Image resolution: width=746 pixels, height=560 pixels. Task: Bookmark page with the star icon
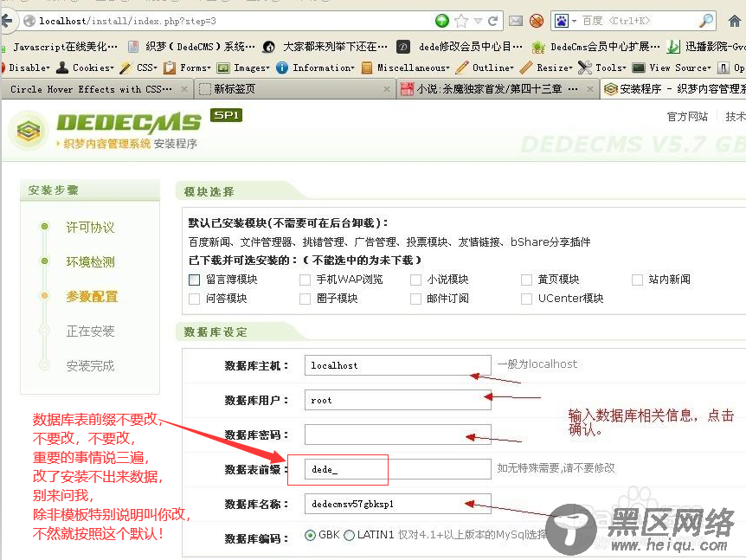(x=461, y=21)
